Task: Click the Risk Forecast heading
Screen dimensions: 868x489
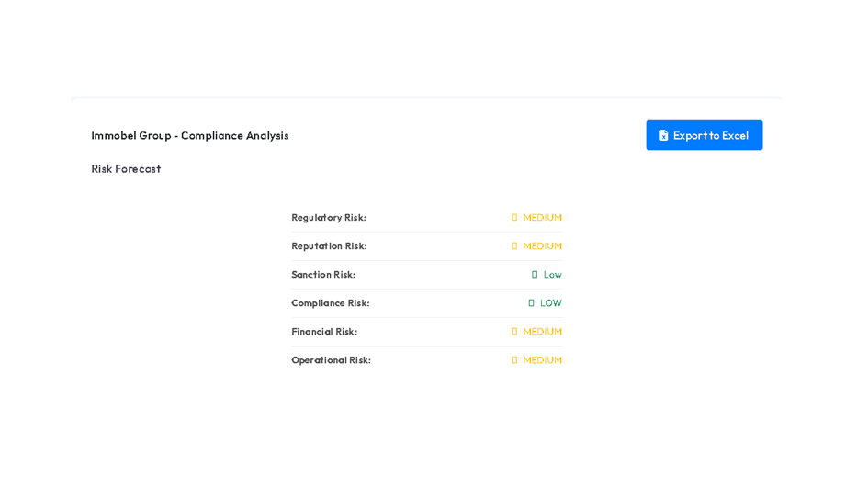Action: click(126, 168)
